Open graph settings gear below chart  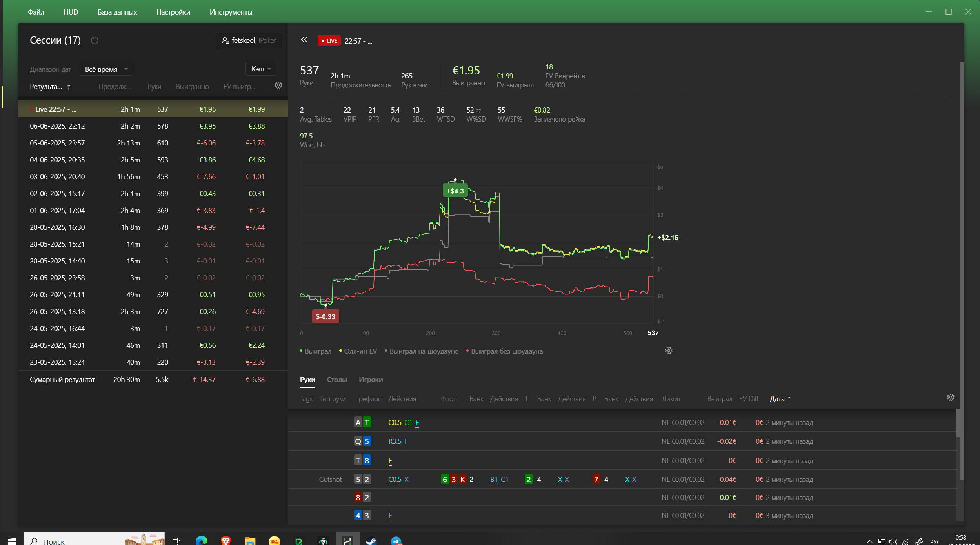[x=669, y=351]
